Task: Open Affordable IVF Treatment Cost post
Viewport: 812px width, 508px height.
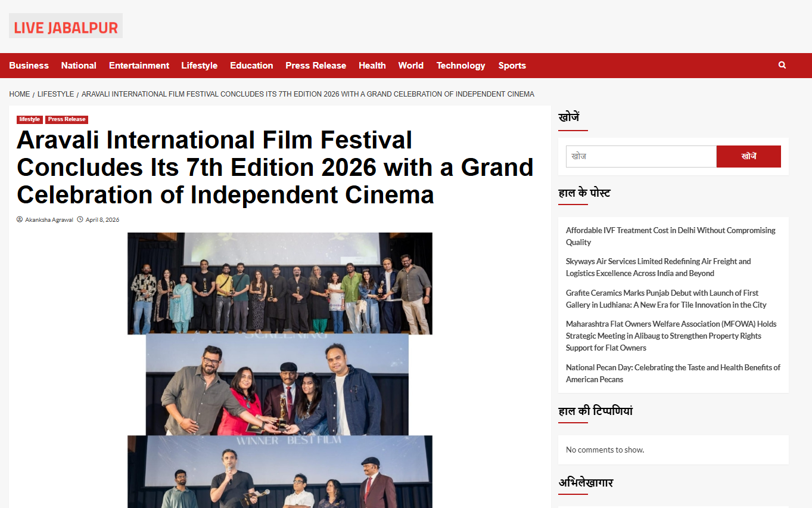Action: point(670,236)
